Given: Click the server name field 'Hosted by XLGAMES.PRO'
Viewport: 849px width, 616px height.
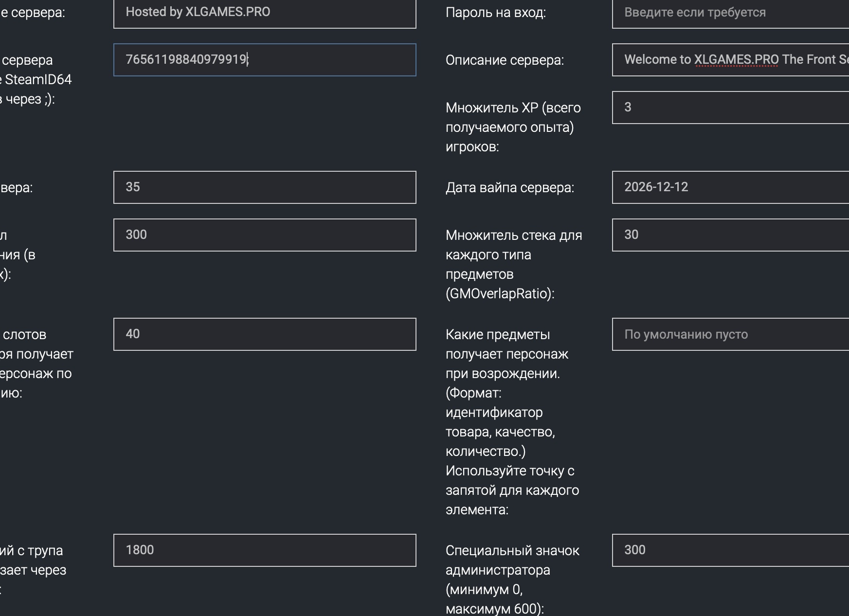Looking at the screenshot, I should (x=265, y=13).
